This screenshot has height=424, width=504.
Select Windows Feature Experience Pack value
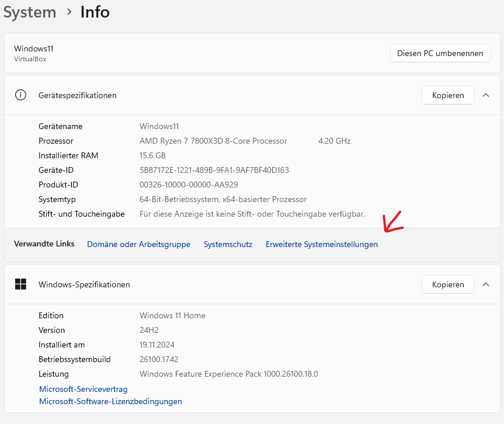(228, 374)
